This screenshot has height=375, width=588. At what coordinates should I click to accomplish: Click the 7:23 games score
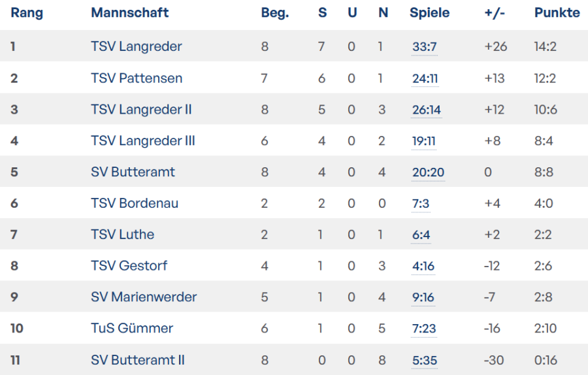(424, 329)
